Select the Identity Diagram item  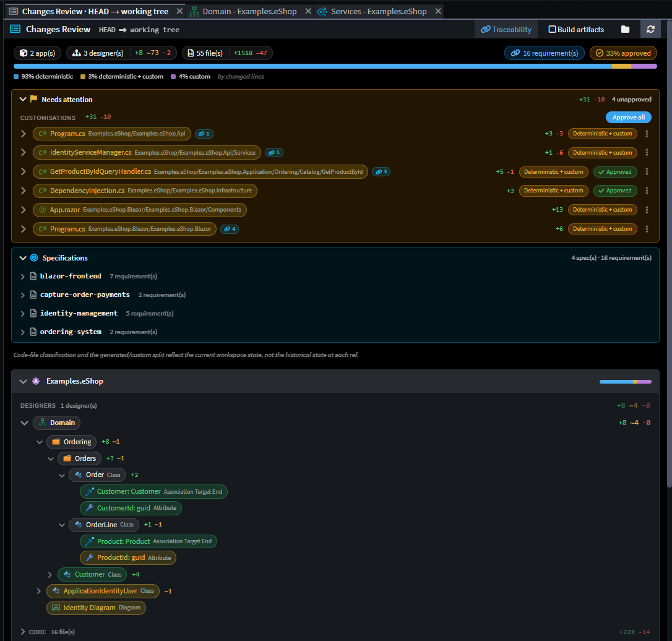point(96,608)
